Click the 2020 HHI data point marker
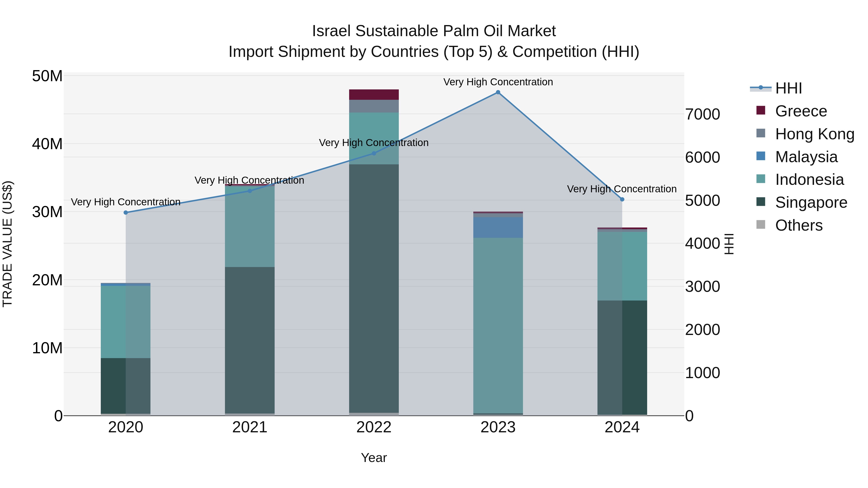This screenshot has height=488, width=868. point(126,213)
